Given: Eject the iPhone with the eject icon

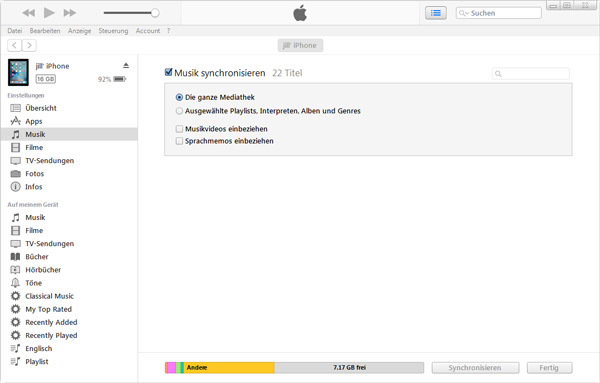Looking at the screenshot, I should (126, 66).
